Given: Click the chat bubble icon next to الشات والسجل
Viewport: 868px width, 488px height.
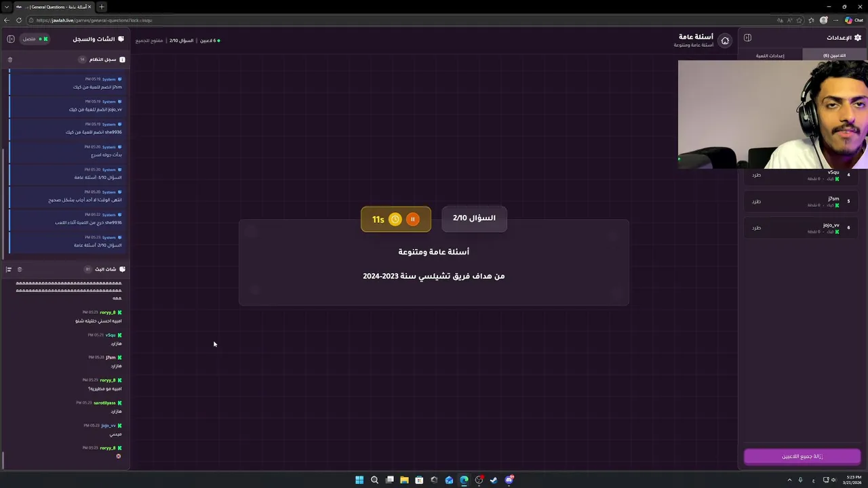Looking at the screenshot, I should tap(121, 39).
